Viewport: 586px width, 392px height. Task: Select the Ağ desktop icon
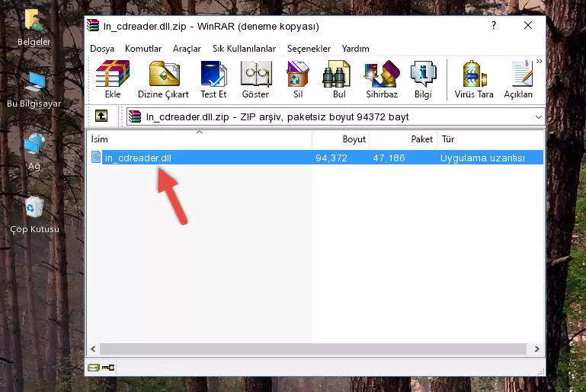point(34,152)
